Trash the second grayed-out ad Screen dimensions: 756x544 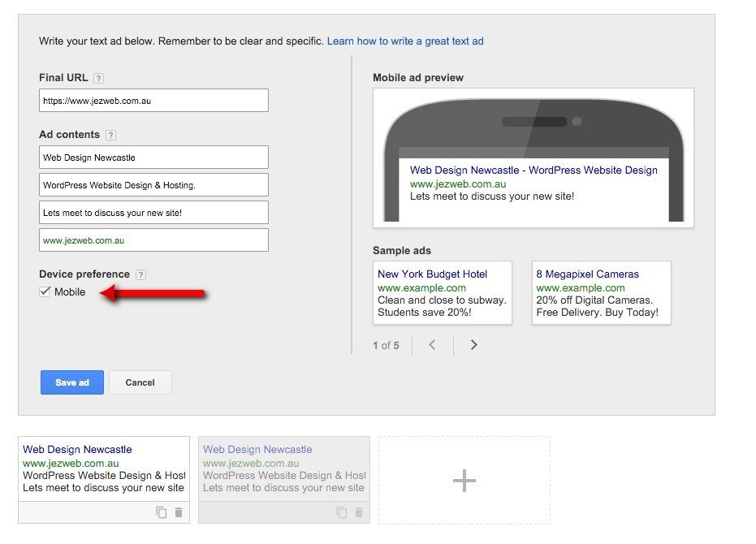358,512
